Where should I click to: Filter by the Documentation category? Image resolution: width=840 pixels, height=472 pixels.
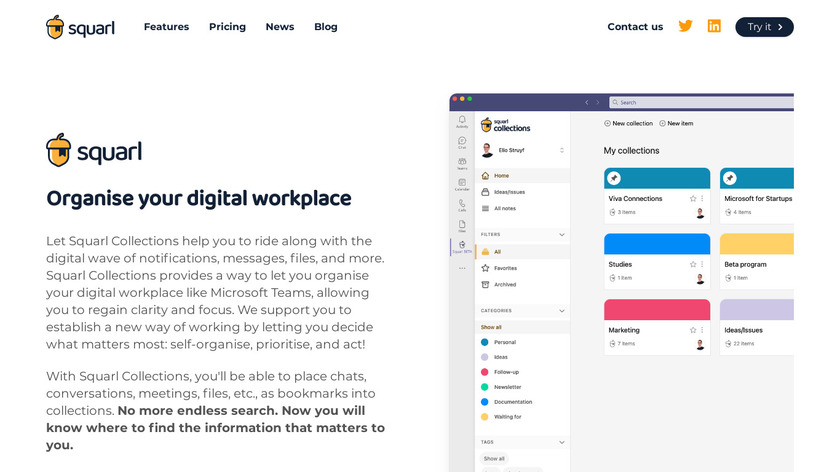tap(507, 402)
